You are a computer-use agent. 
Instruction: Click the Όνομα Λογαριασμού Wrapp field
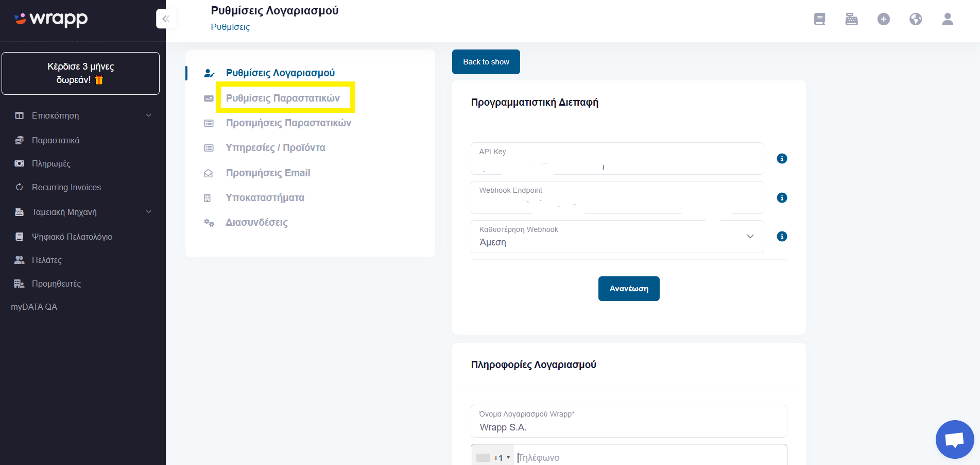[x=628, y=421]
